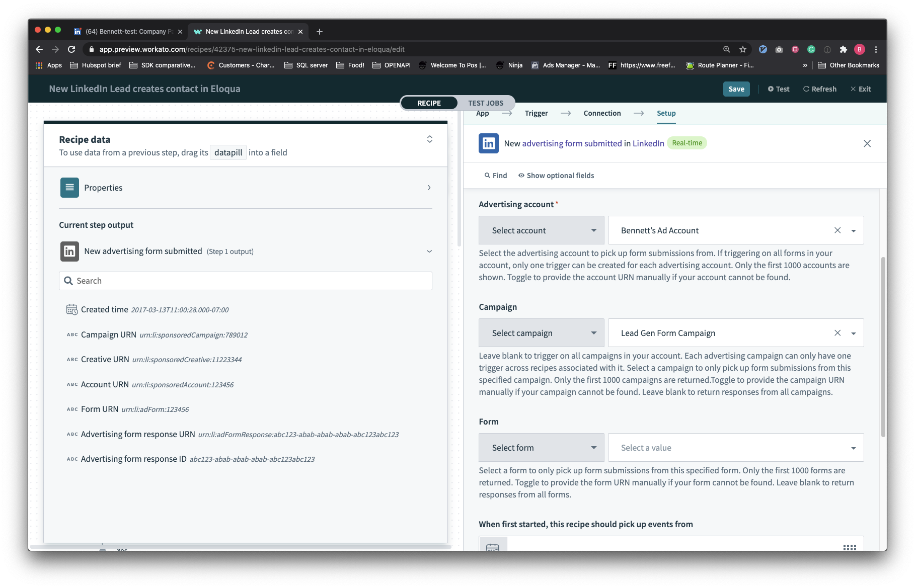
Task: Clear the Lead Gen Form Campaign selection
Action: pyautogui.click(x=837, y=333)
